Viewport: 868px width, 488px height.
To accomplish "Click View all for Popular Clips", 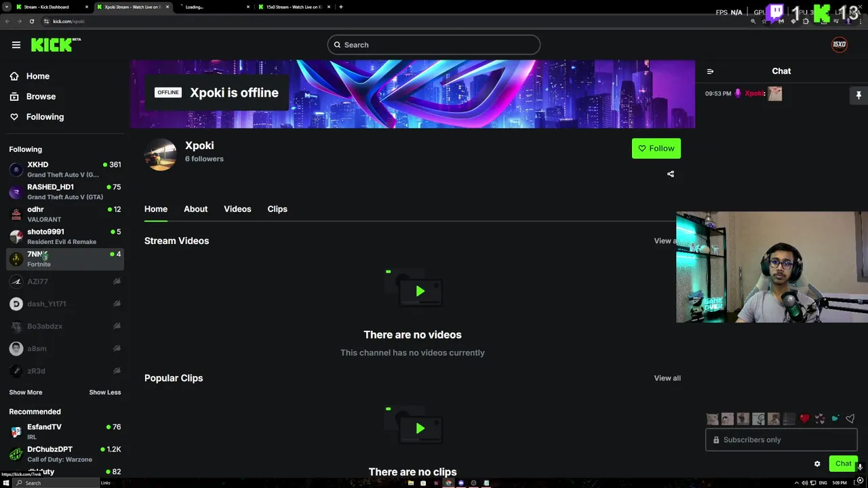I will point(667,378).
